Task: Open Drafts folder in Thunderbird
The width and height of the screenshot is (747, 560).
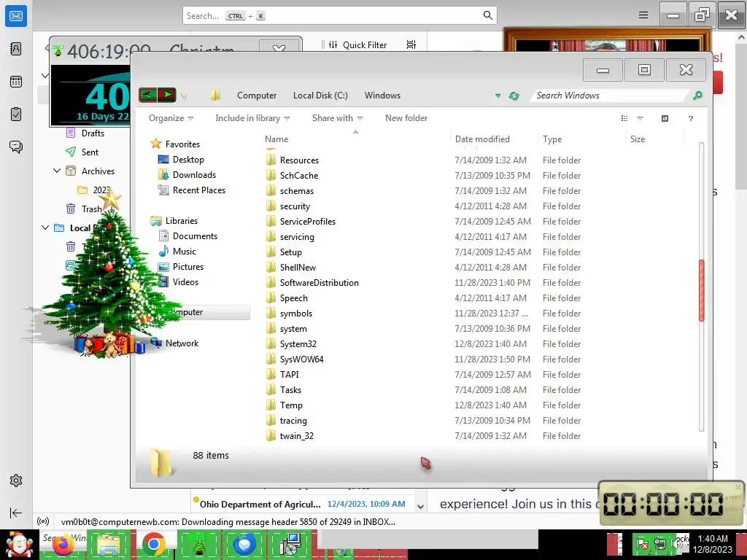Action: 93,133
